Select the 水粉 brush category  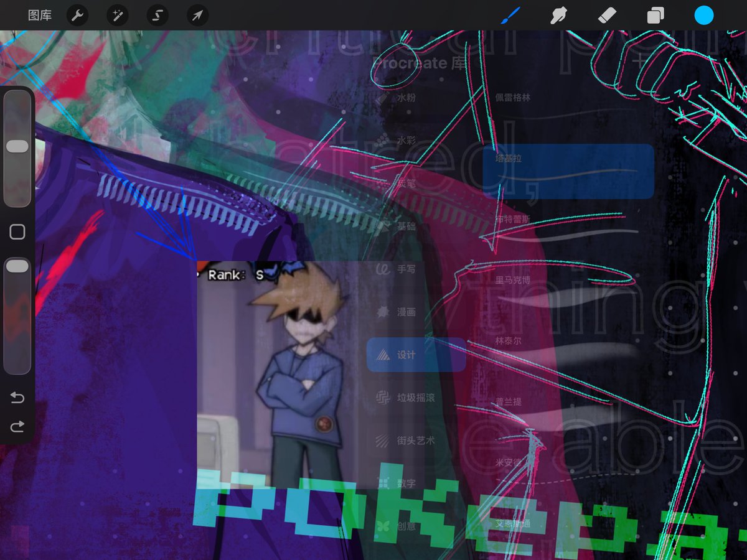tap(416, 98)
